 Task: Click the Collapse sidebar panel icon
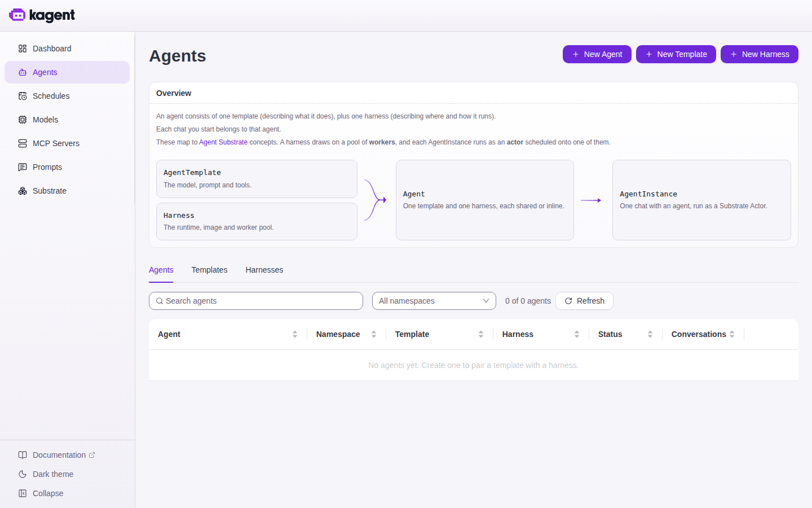click(23, 493)
